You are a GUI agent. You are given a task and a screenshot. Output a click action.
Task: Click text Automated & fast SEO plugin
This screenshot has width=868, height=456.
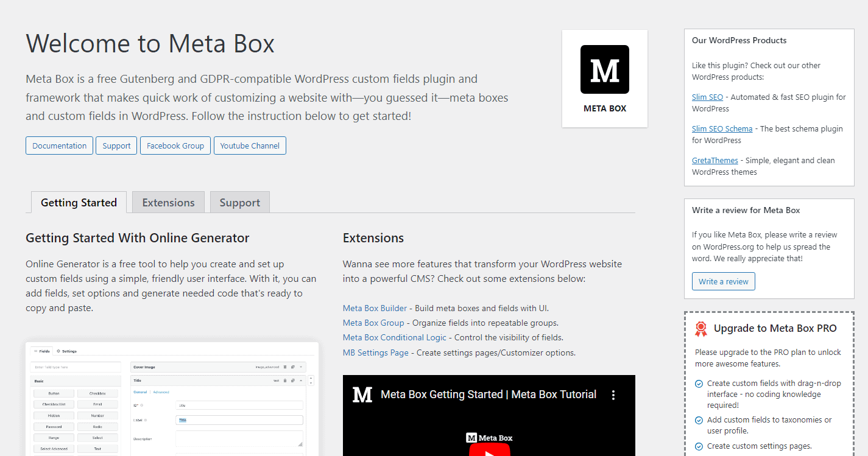(x=769, y=103)
